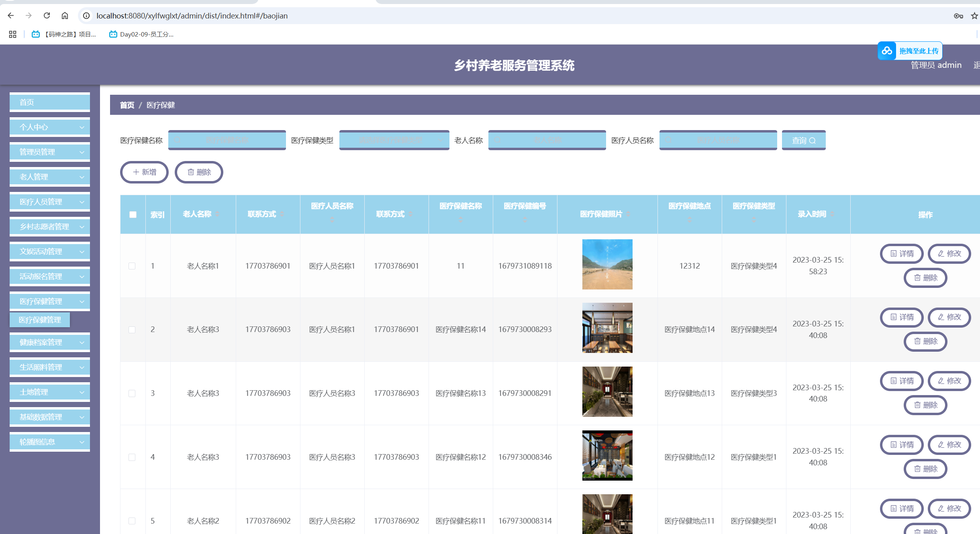This screenshot has width=980, height=534.
Task: Click 删除 for row 老人名称1
Action: click(x=925, y=278)
